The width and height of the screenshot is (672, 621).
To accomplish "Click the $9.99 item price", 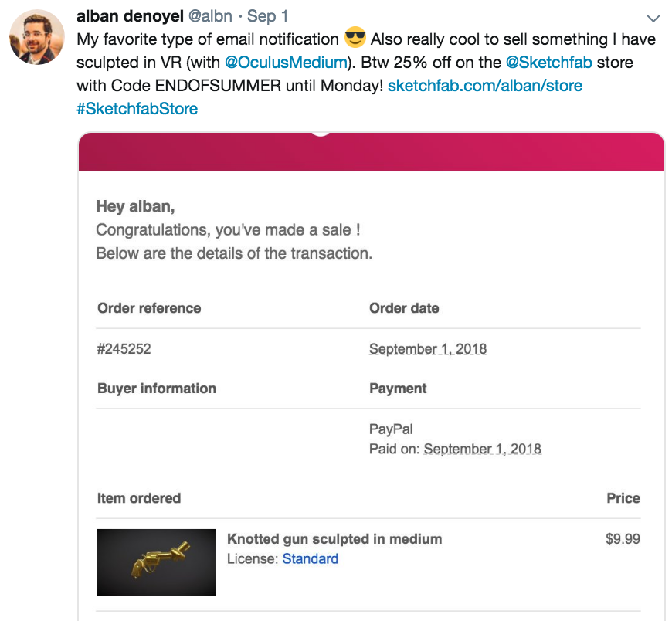I will pos(622,538).
